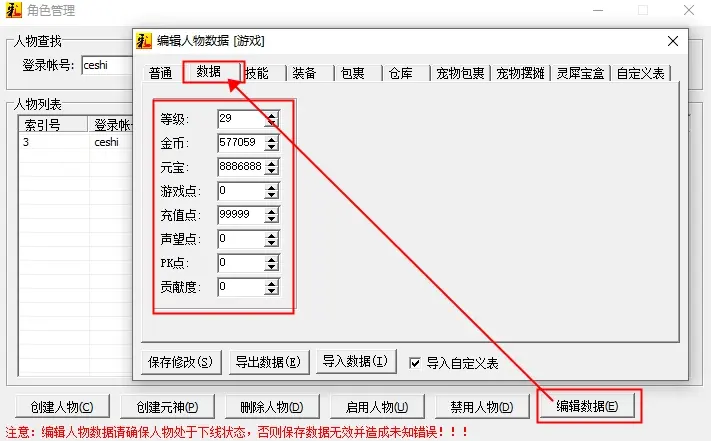The height and width of the screenshot is (441, 711).
Task: Select the 宠物包裹 tab
Action: tap(460, 73)
